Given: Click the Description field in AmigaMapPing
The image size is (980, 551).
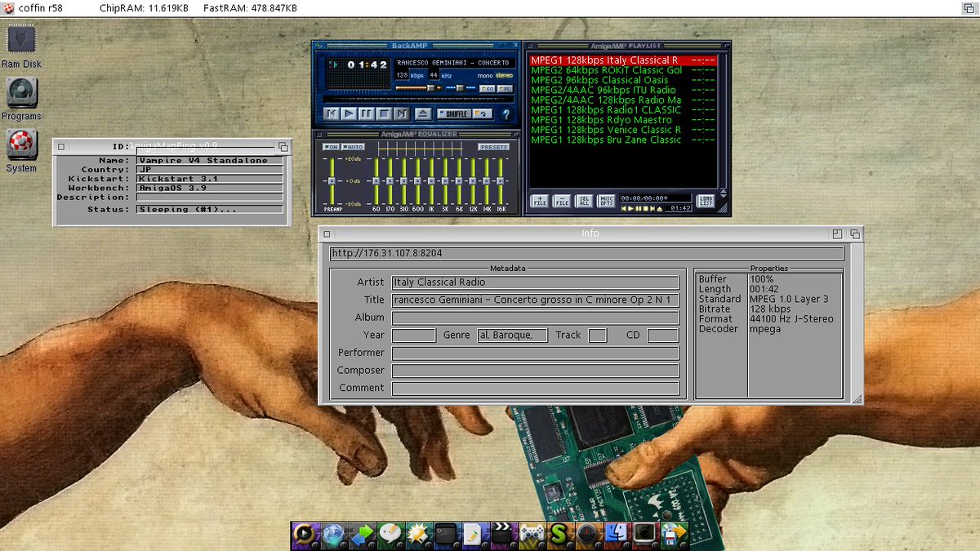Looking at the screenshot, I should (x=209, y=198).
